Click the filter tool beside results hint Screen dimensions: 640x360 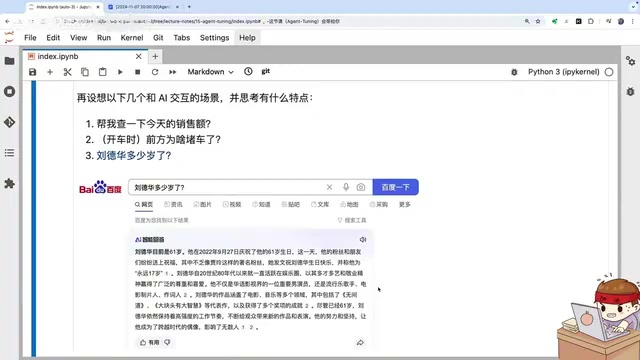tap(352, 220)
